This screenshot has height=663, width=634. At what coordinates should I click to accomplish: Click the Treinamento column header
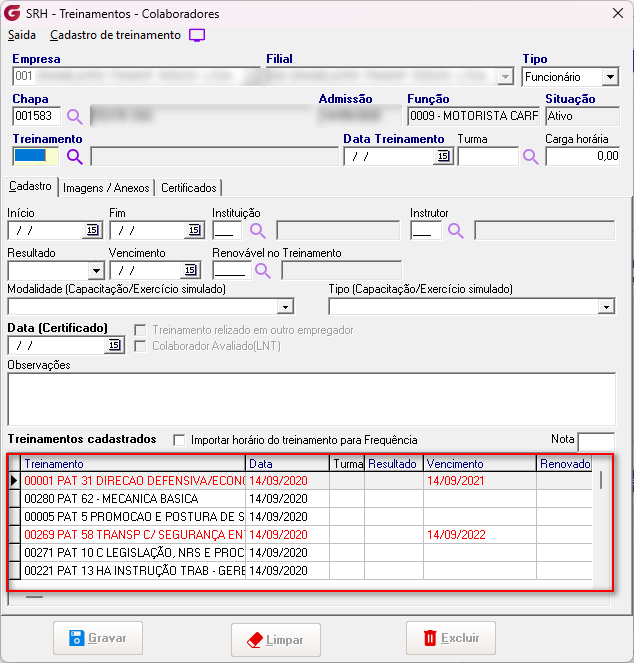click(133, 464)
